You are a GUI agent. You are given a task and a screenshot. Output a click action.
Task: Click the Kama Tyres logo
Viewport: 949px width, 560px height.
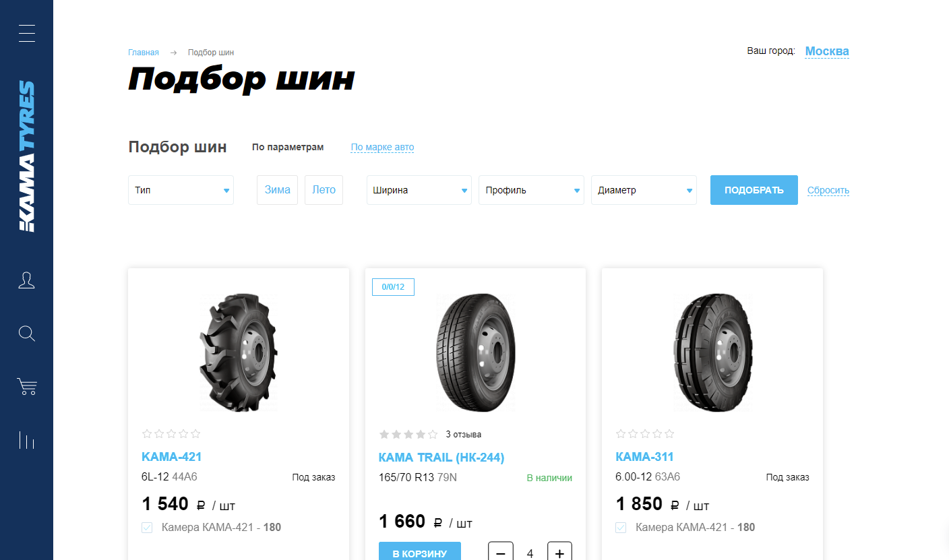27,156
